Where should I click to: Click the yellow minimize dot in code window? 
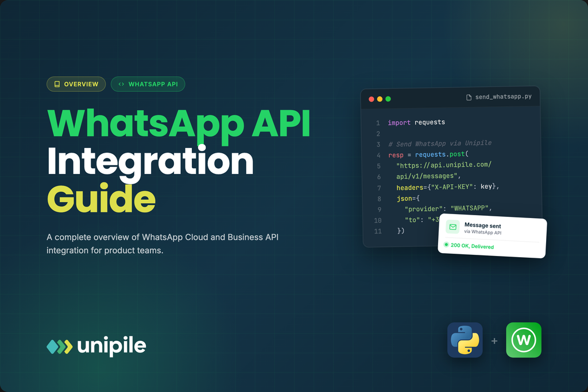(380, 99)
